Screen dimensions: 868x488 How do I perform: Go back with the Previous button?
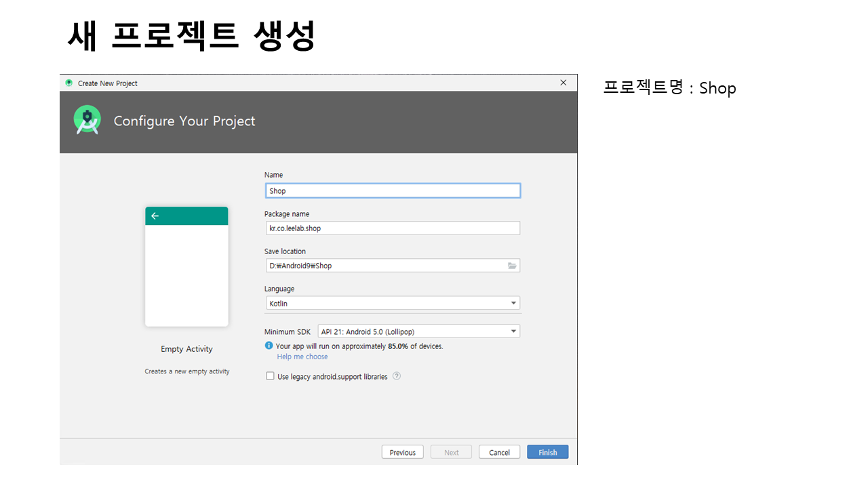[402, 452]
